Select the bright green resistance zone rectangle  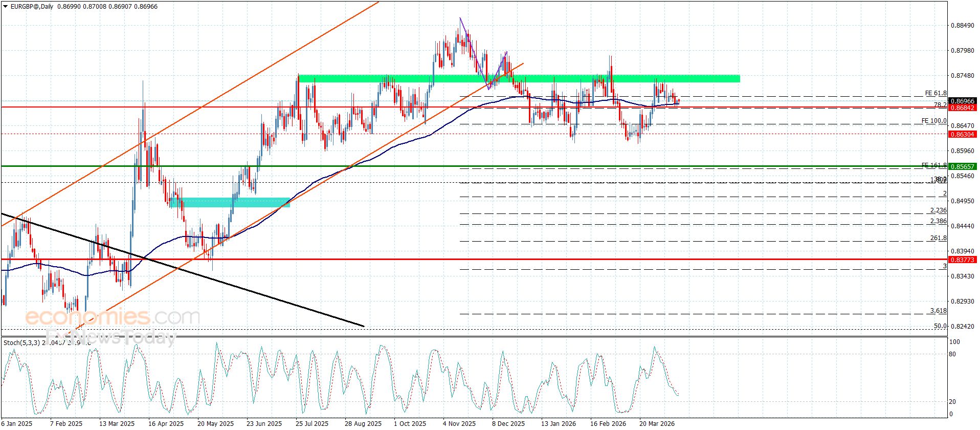point(519,79)
